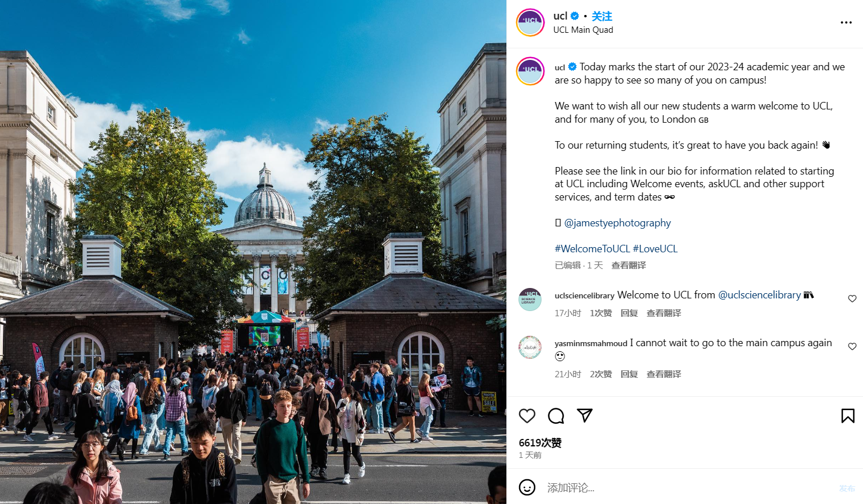The image size is (863, 504).
Task: Open yasminmsmahmoud profile avatar
Action: pyautogui.click(x=530, y=347)
